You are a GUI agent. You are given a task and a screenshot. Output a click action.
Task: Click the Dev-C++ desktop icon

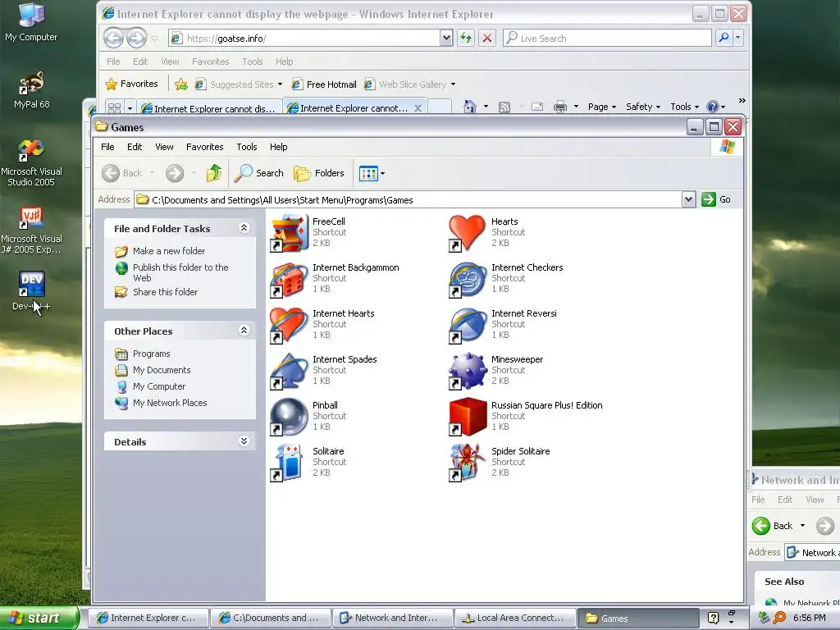click(31, 292)
